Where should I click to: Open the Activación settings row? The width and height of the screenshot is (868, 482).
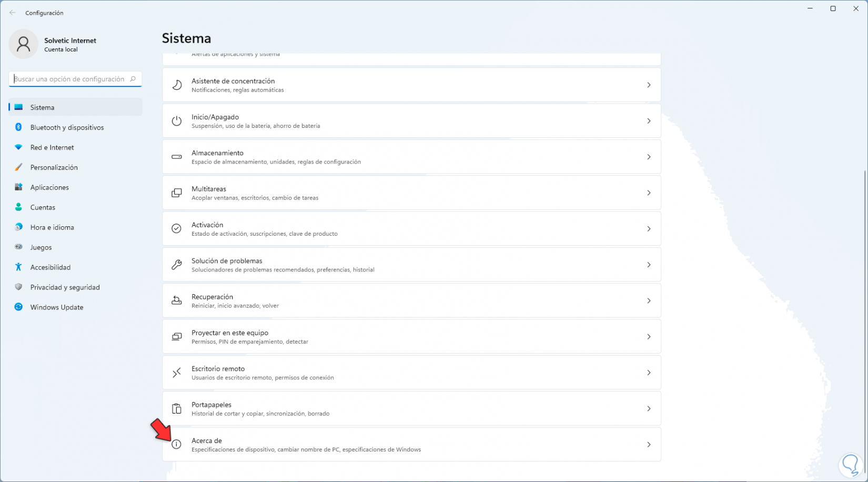click(x=411, y=229)
